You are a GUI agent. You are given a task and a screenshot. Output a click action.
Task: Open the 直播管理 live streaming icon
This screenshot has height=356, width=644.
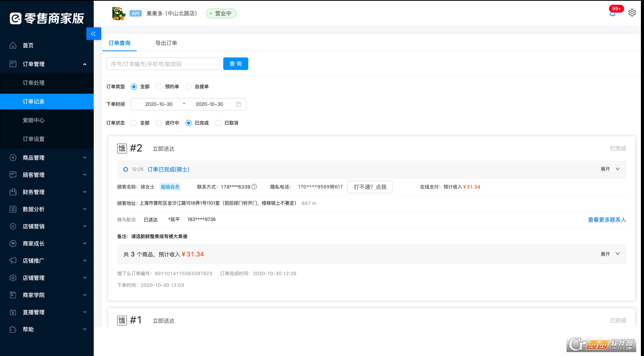pos(12,312)
